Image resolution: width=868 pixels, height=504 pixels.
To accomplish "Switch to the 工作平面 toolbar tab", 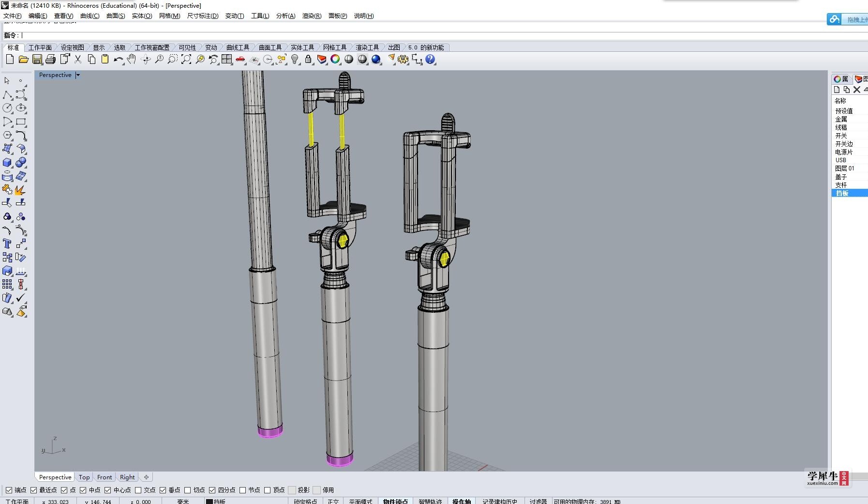I will tap(40, 47).
